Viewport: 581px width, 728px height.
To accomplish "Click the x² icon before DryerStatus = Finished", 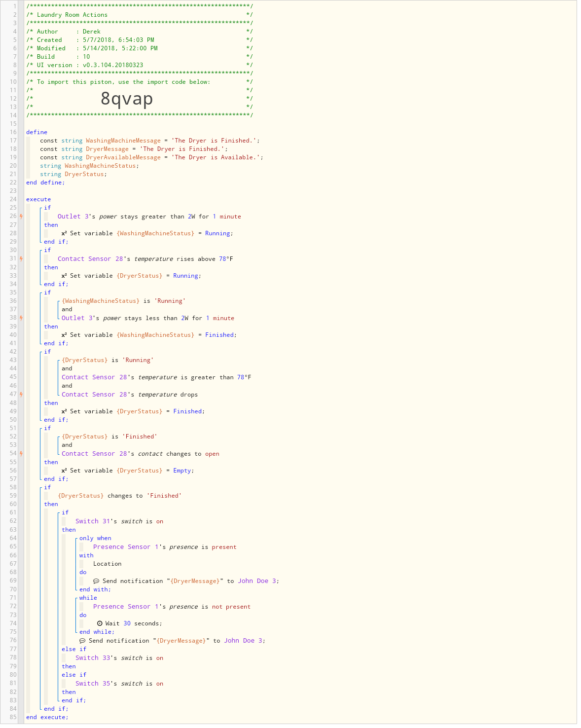I will [x=64, y=411].
